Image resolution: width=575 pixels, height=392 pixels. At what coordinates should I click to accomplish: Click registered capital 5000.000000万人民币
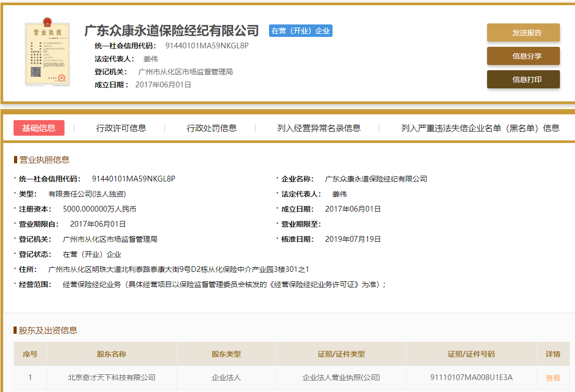(x=99, y=209)
